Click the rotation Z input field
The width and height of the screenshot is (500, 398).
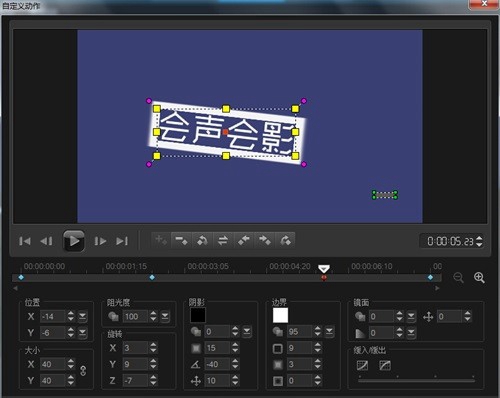pos(135,380)
